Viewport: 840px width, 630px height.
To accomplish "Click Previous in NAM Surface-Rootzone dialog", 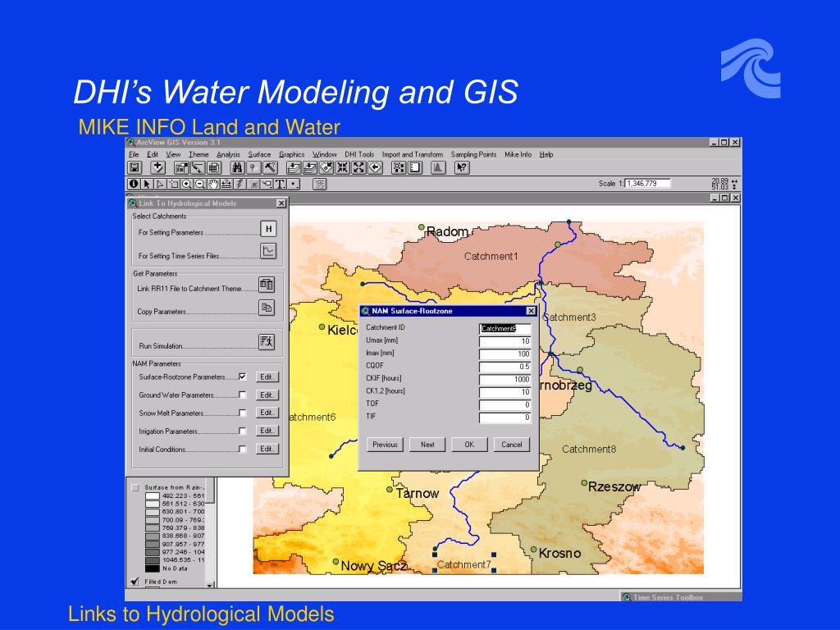I will coord(386,445).
